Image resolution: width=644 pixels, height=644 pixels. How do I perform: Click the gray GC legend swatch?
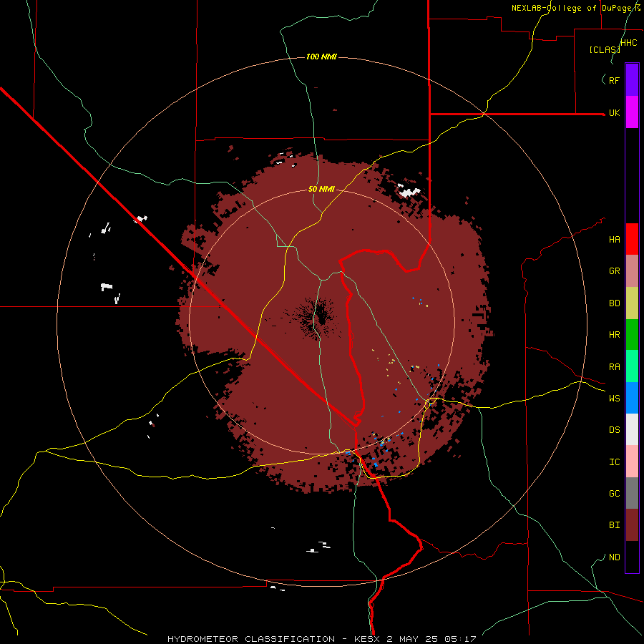632,493
